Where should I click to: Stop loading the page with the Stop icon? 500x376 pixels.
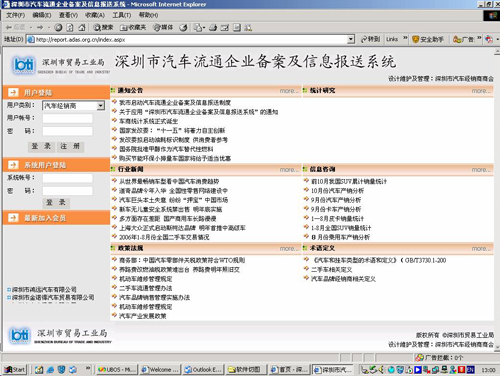point(58,27)
